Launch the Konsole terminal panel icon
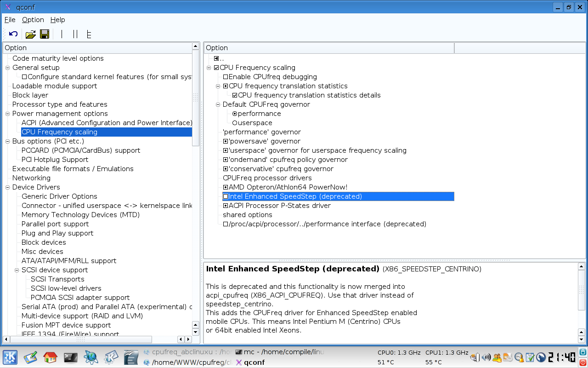Image resolution: width=588 pixels, height=368 pixels. pos(70,357)
